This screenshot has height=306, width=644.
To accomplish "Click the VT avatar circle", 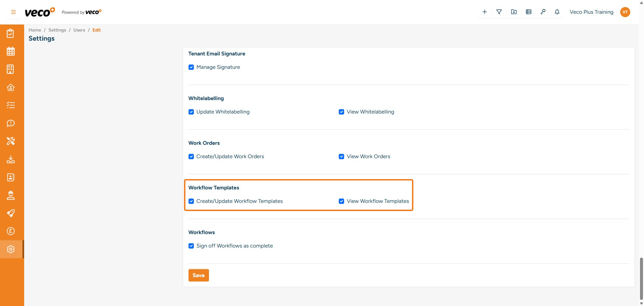I will [x=625, y=12].
